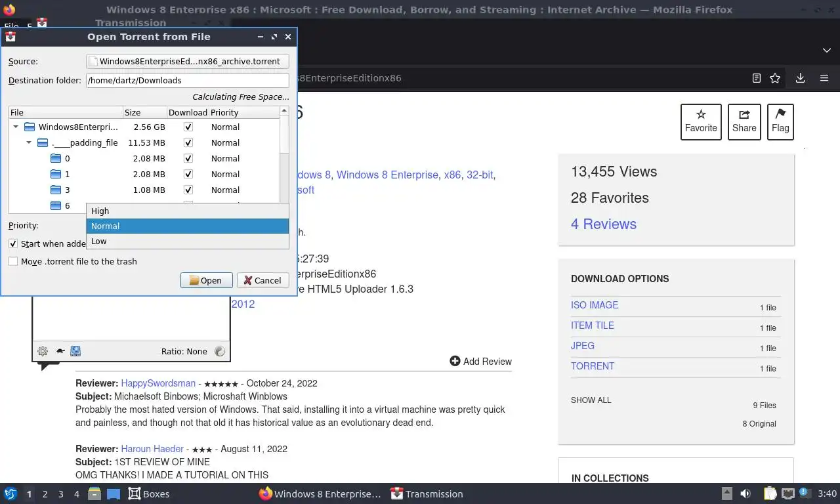Open the clipboard manager tray icon
Screen dimensions: 840x504
tap(770, 493)
